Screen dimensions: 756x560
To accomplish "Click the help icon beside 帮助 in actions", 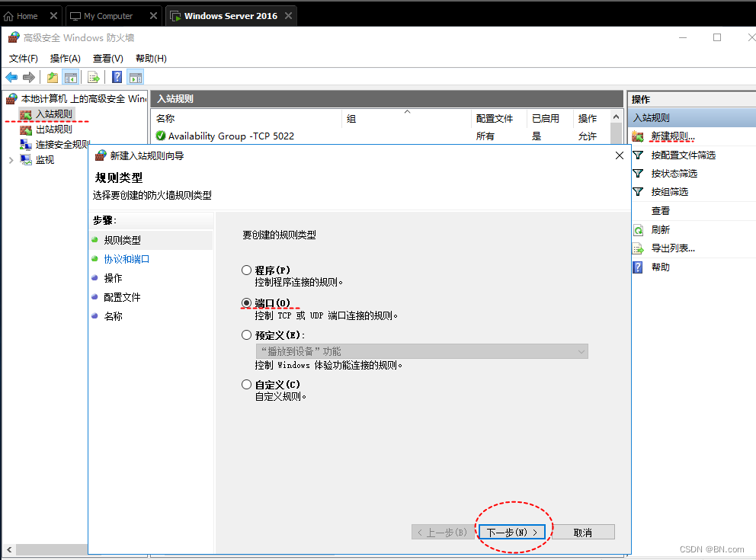I will (x=637, y=267).
